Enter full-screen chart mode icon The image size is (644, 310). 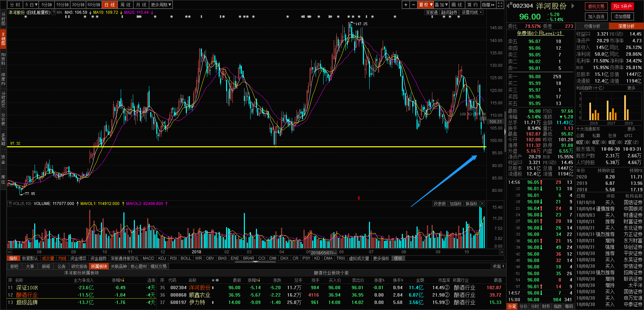click(500, 5)
